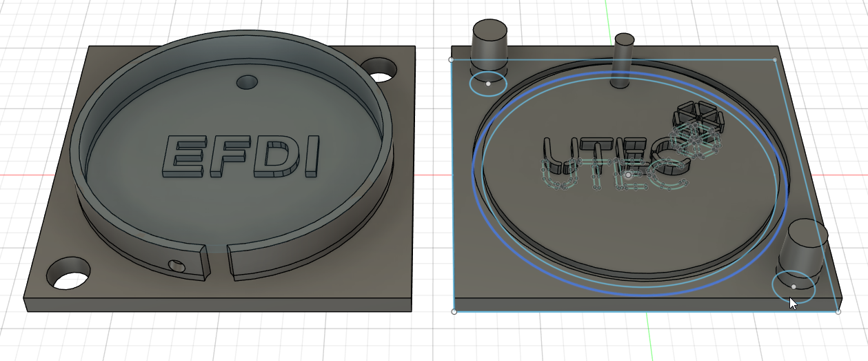Click the top of the top-left cylindrical peg
The height and width of the screenshot is (361, 868).
click(x=489, y=29)
